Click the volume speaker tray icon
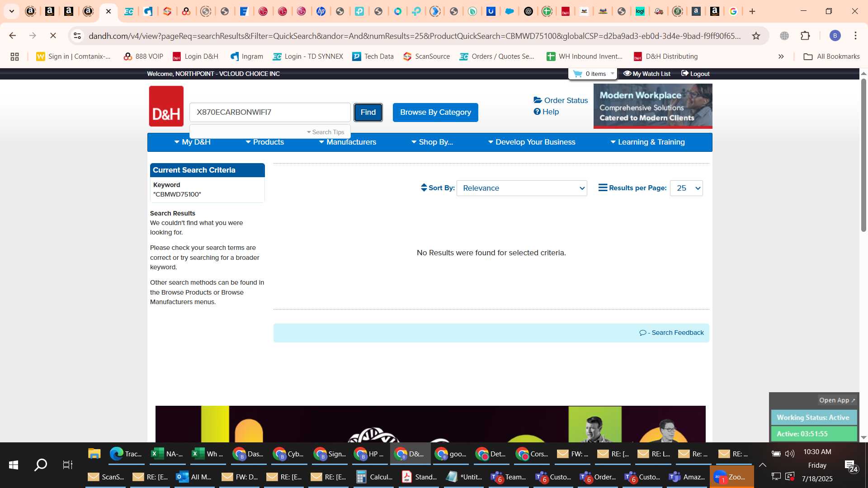This screenshot has width=868, height=488. coord(790,453)
